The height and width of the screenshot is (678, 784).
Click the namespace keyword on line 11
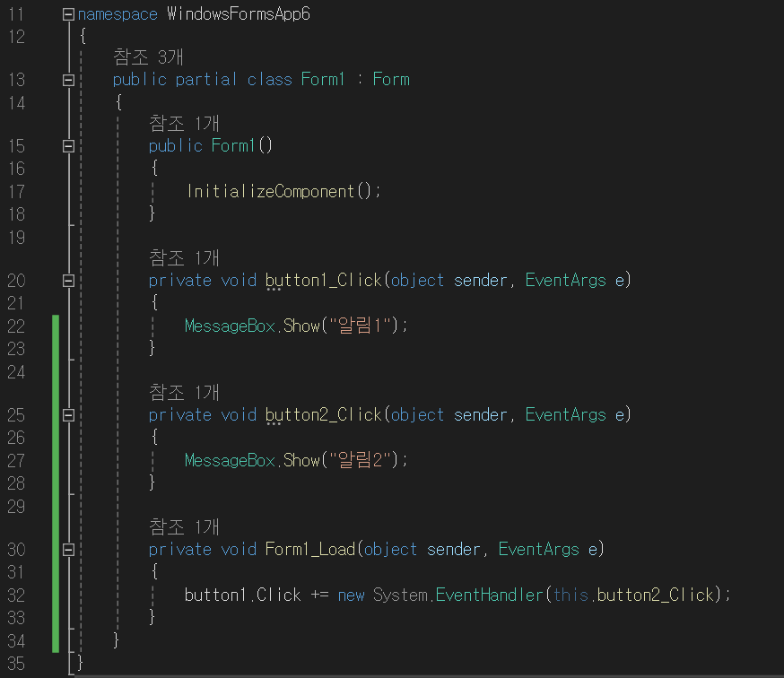click(118, 14)
